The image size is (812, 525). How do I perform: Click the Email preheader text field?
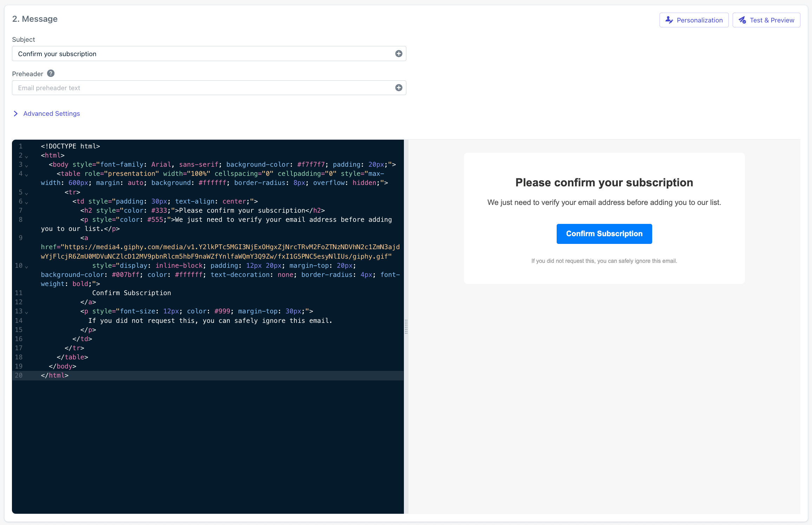(x=204, y=88)
